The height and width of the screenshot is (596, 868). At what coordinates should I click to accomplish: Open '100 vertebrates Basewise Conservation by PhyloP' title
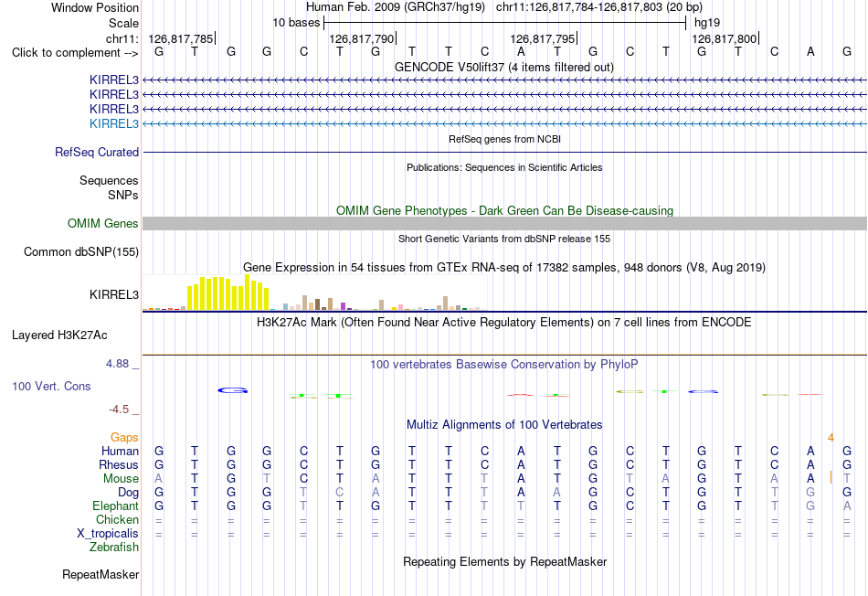point(503,365)
